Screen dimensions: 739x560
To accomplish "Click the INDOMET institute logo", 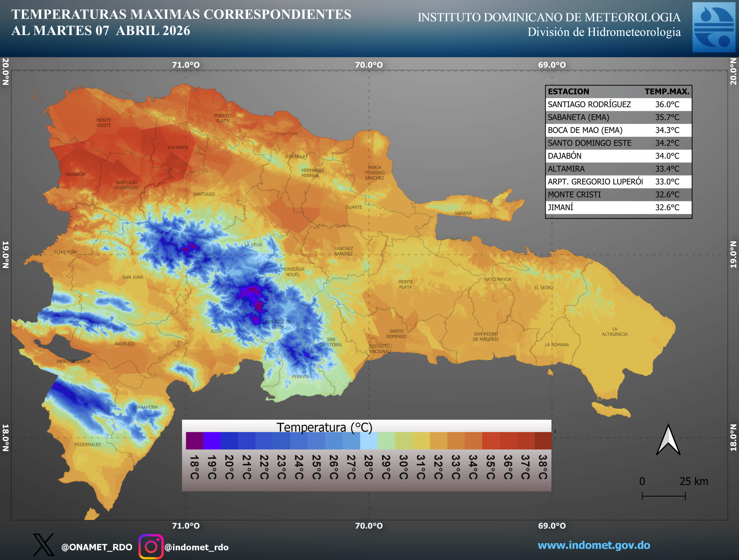I will point(714,27).
